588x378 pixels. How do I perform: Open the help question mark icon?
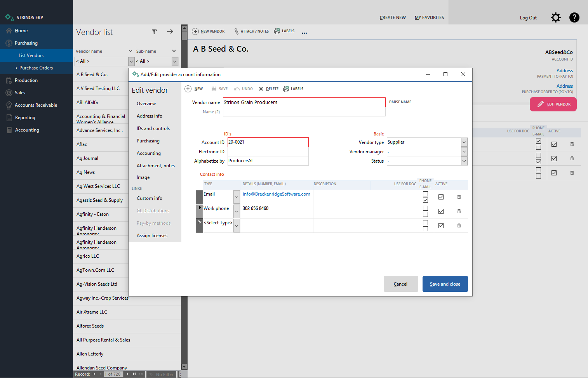pos(574,17)
